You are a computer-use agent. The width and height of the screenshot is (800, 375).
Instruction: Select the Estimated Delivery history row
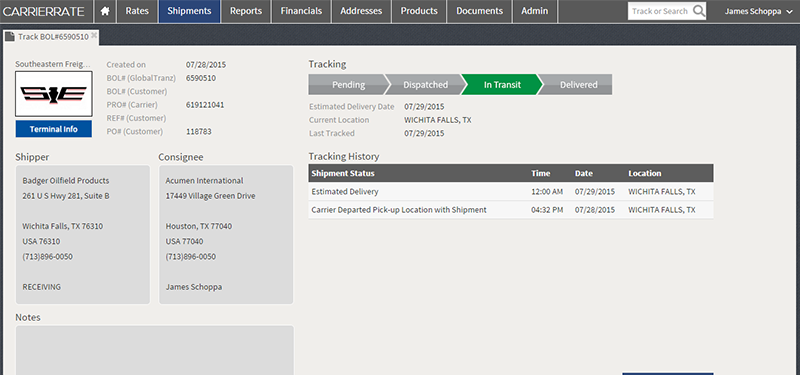coord(511,192)
